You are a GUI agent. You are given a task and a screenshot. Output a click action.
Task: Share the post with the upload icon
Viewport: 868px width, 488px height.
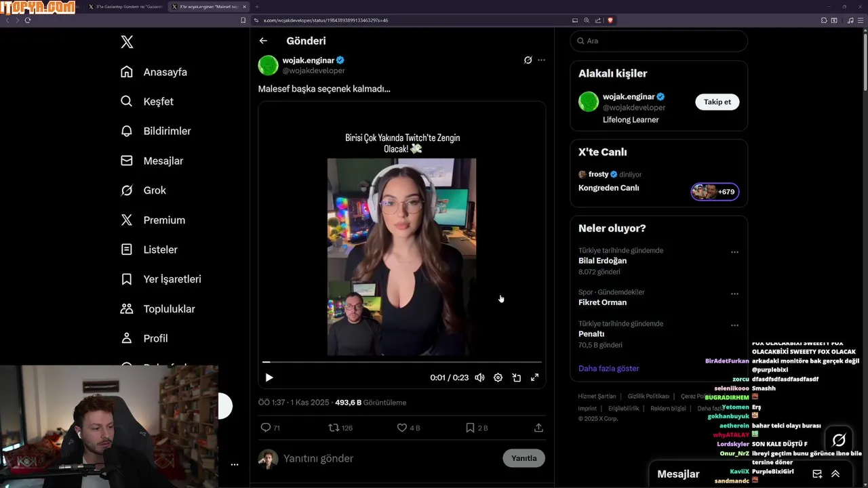click(x=538, y=428)
